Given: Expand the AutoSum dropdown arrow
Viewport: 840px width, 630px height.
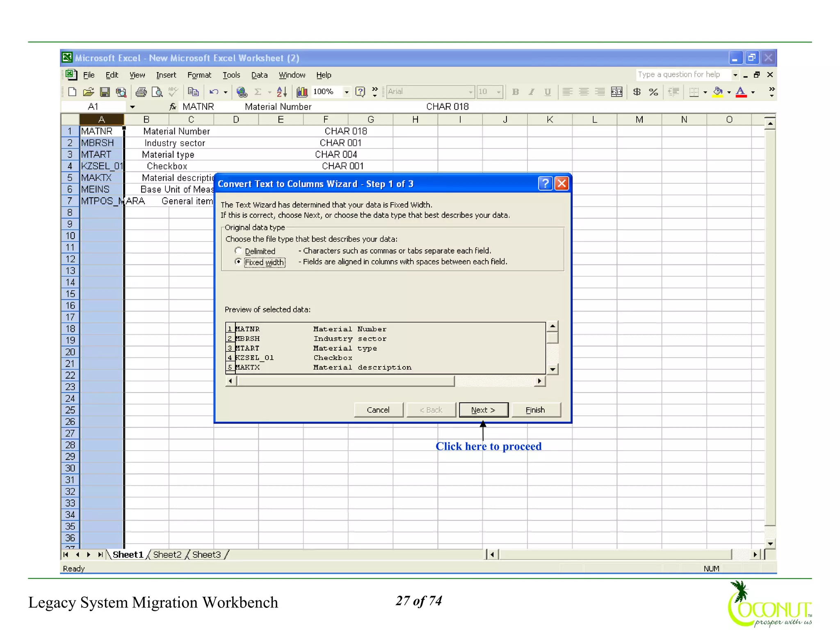Looking at the screenshot, I should coord(269,92).
